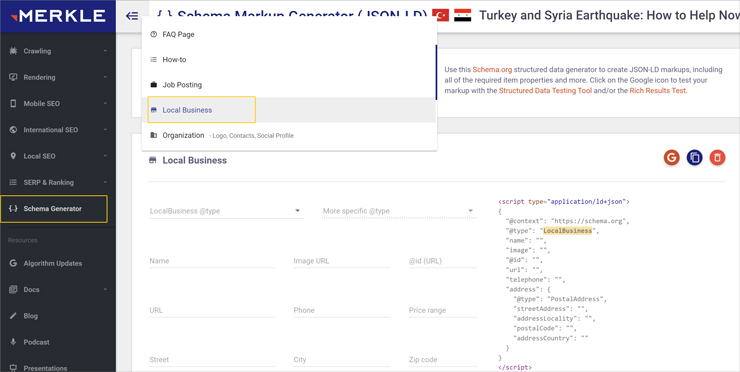Image resolution: width=740 pixels, height=372 pixels.
Task: Copy the markup with the blue copy button
Action: tap(694, 158)
